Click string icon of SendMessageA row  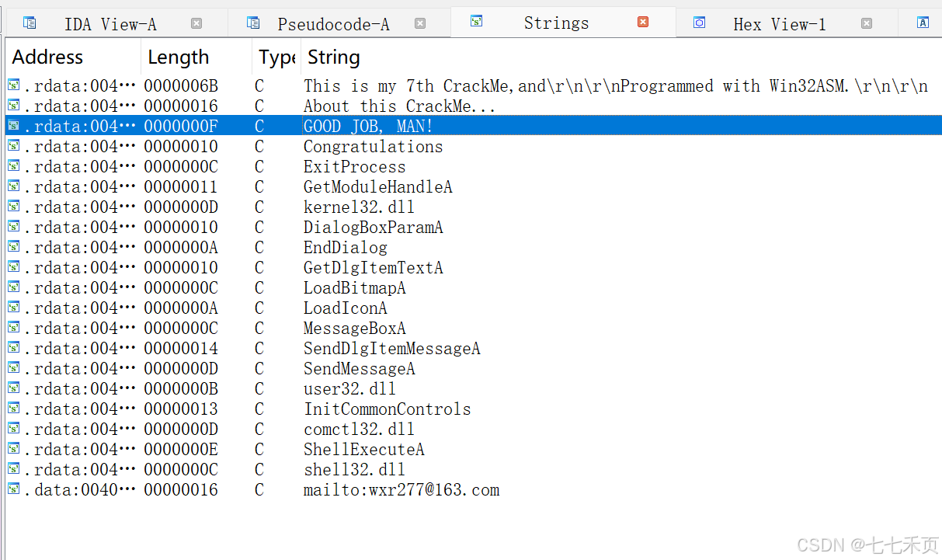(x=13, y=367)
